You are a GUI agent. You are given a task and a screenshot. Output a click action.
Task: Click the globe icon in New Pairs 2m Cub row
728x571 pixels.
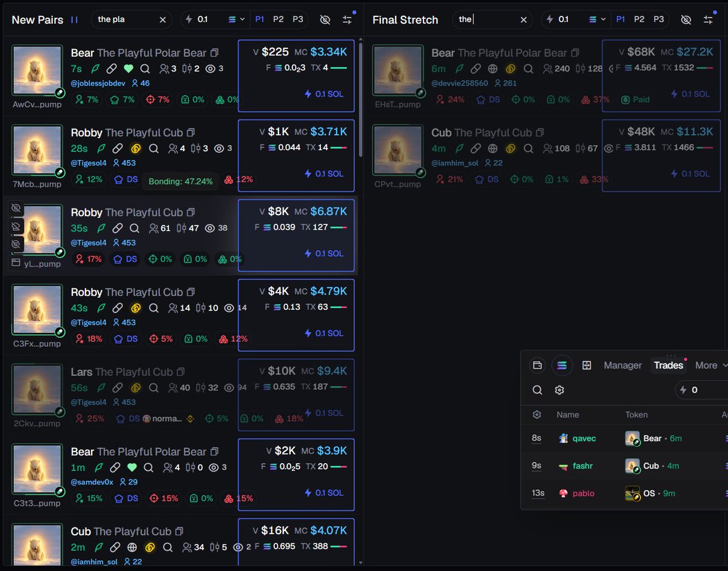click(x=132, y=547)
